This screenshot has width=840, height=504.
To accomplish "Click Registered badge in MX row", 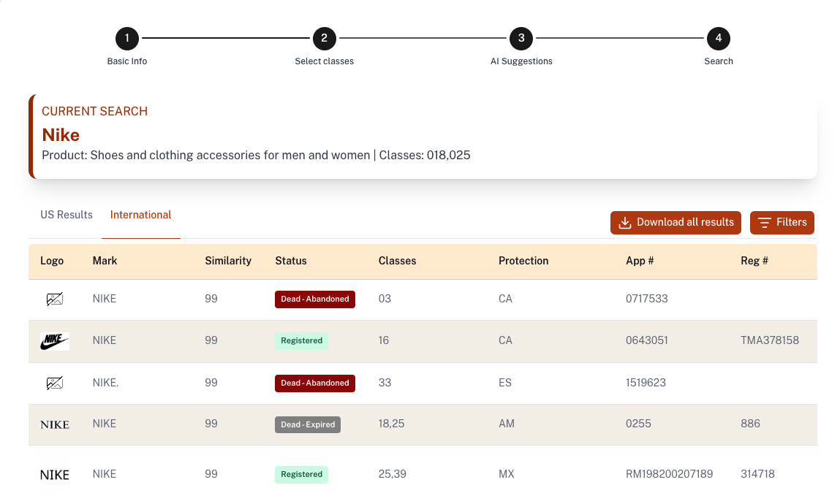I will click(x=302, y=475).
